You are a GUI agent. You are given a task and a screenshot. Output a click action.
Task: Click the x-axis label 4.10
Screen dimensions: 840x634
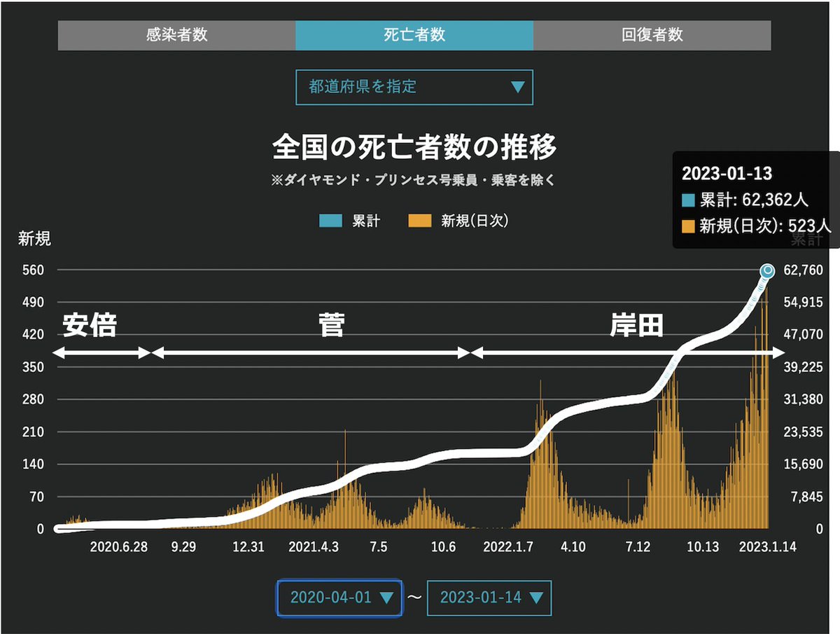click(x=573, y=547)
